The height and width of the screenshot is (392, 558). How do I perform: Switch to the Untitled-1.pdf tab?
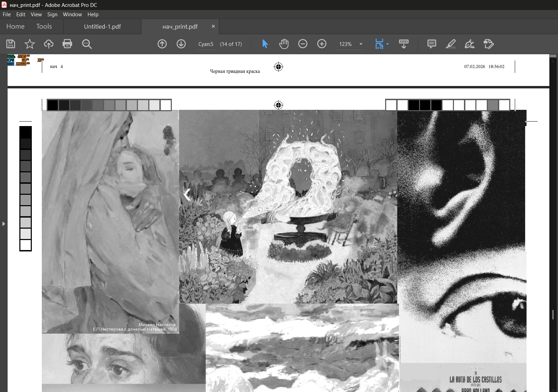[x=102, y=27]
